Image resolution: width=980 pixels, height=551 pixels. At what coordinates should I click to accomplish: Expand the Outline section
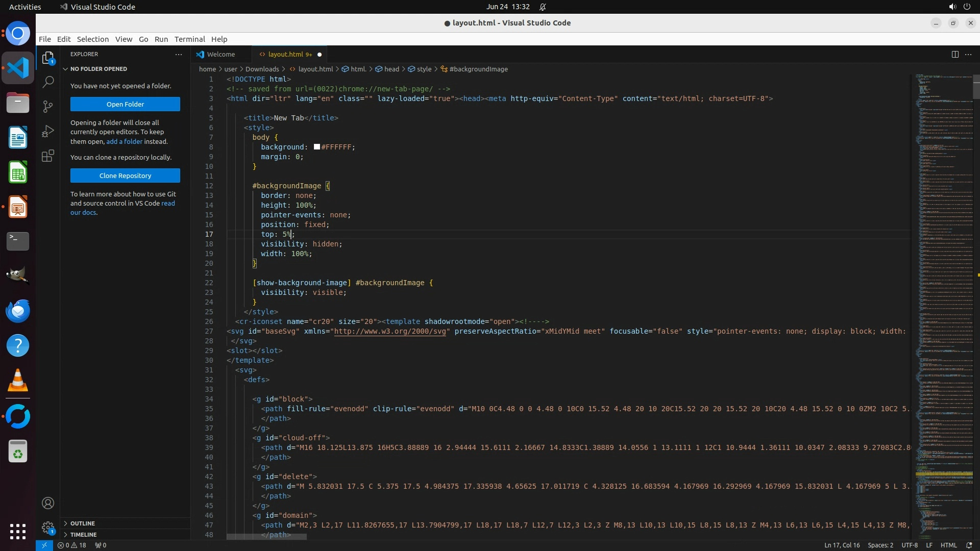(83, 523)
